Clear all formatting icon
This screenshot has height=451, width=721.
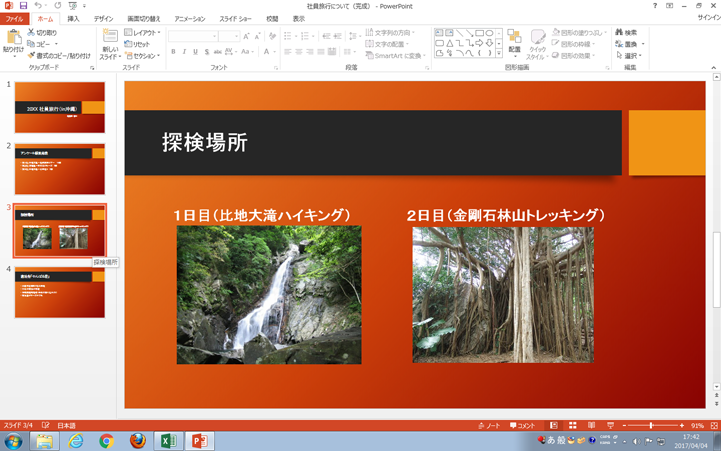coord(272,36)
